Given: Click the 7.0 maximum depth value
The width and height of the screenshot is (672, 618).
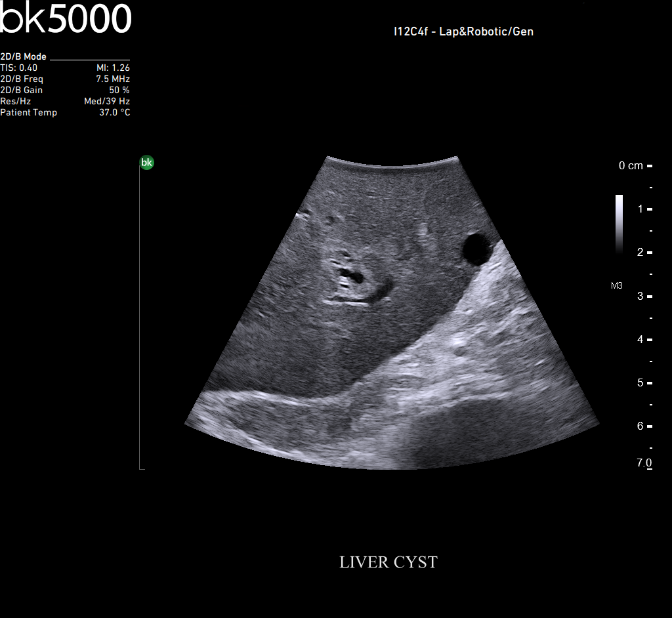Looking at the screenshot, I should tap(644, 463).
